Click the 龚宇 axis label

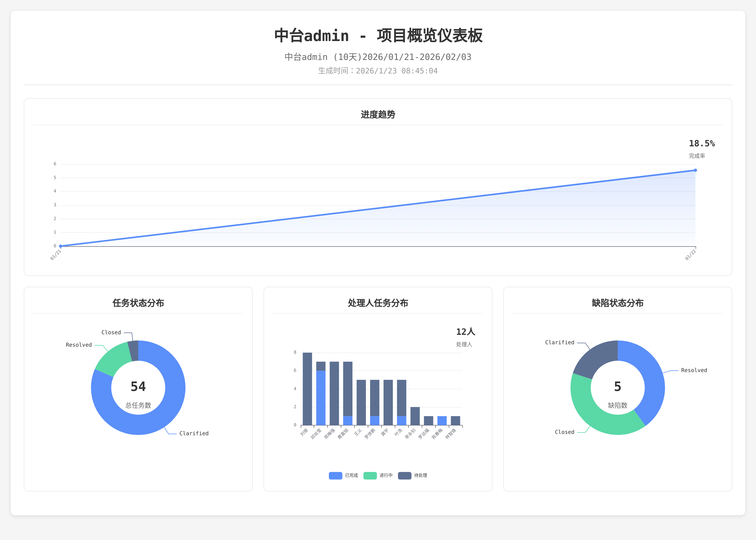point(385,432)
